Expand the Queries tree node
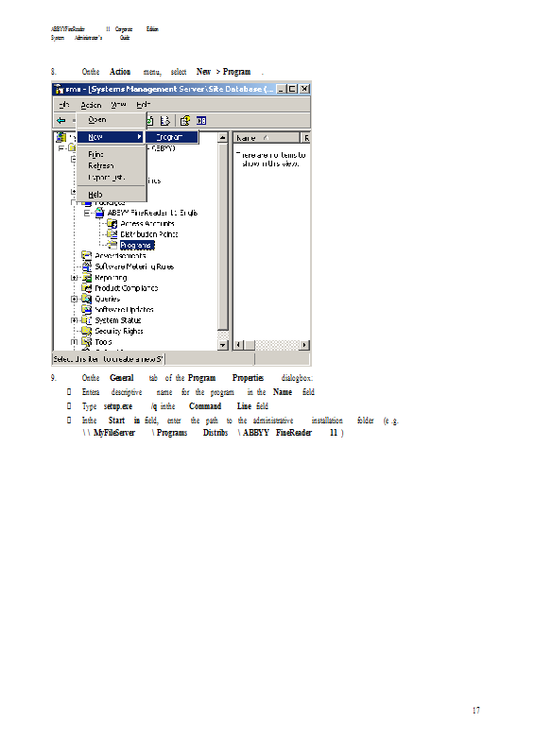The height and width of the screenshot is (756, 535). point(75,299)
